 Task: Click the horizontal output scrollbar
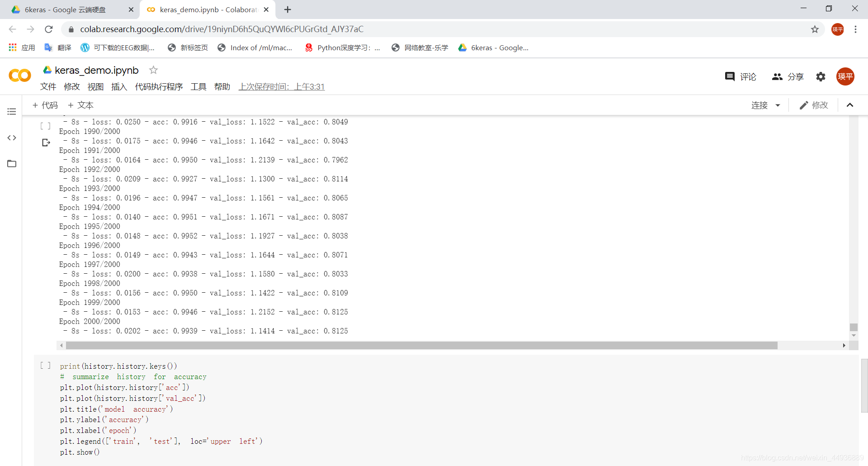421,346
